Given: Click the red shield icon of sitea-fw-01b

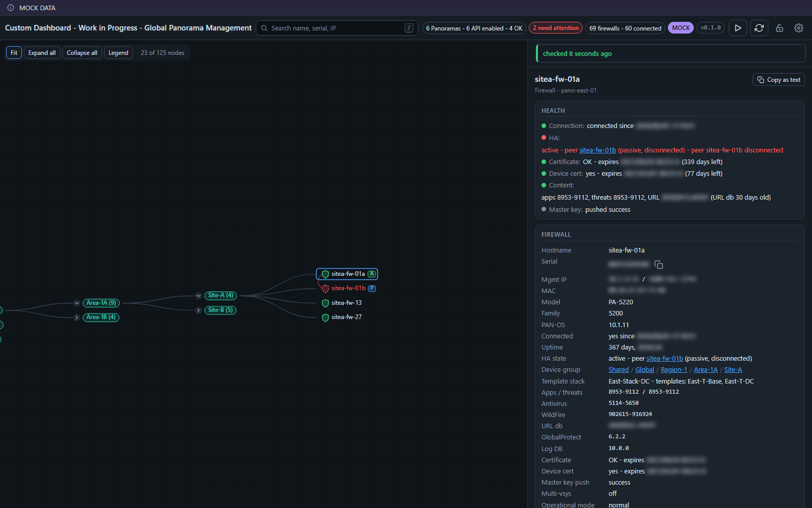Looking at the screenshot, I should (x=325, y=289).
